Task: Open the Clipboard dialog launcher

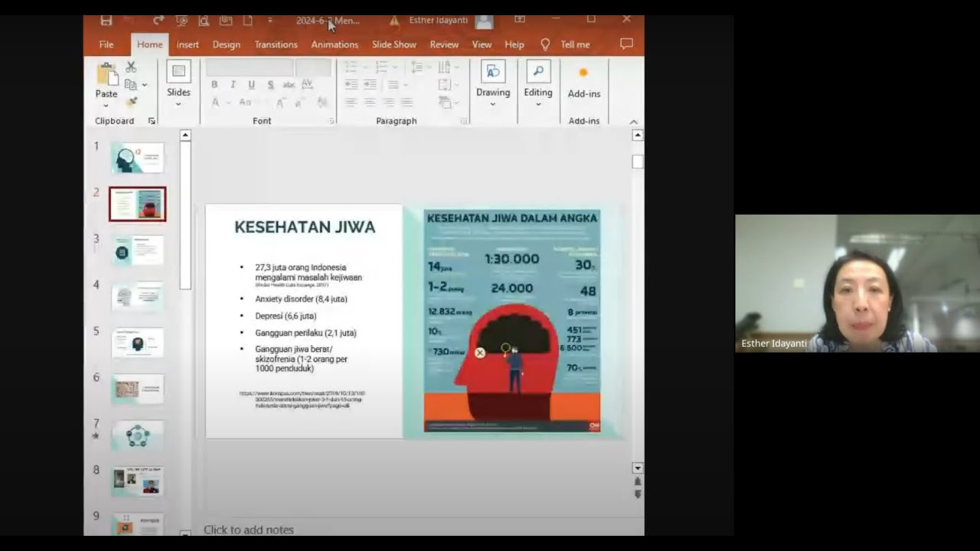Action: pyautogui.click(x=152, y=121)
